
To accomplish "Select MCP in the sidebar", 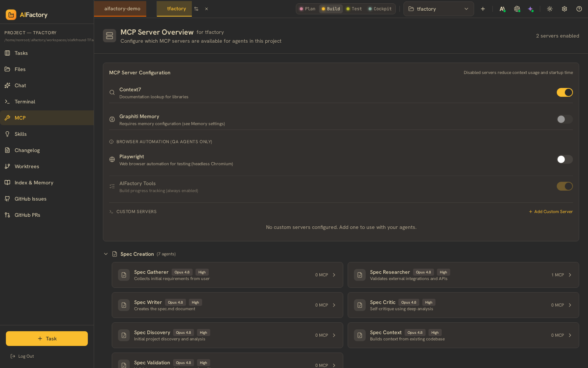I will pyautogui.click(x=47, y=118).
